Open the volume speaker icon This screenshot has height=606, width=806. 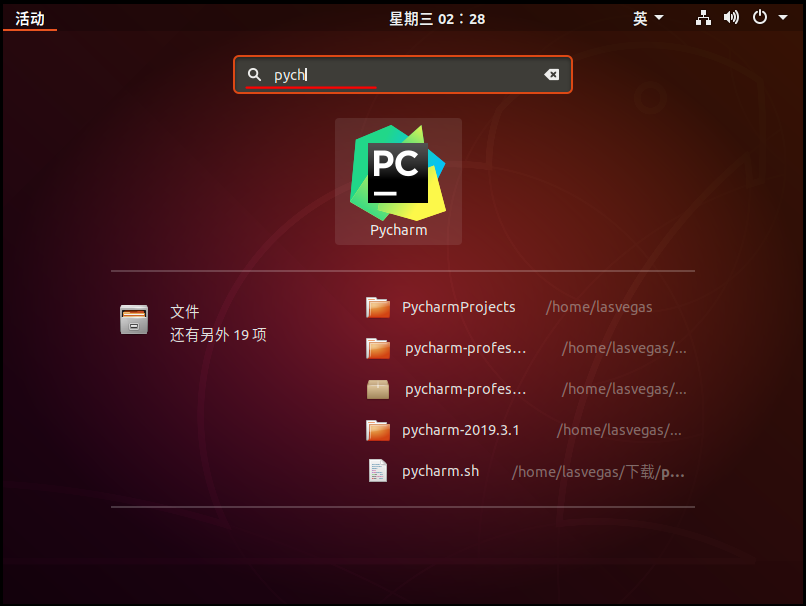click(731, 18)
